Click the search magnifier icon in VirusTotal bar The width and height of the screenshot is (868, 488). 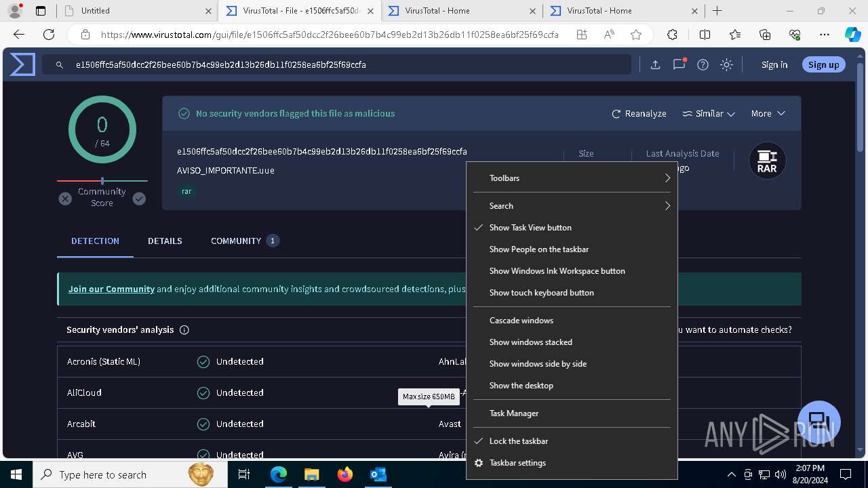(60, 65)
